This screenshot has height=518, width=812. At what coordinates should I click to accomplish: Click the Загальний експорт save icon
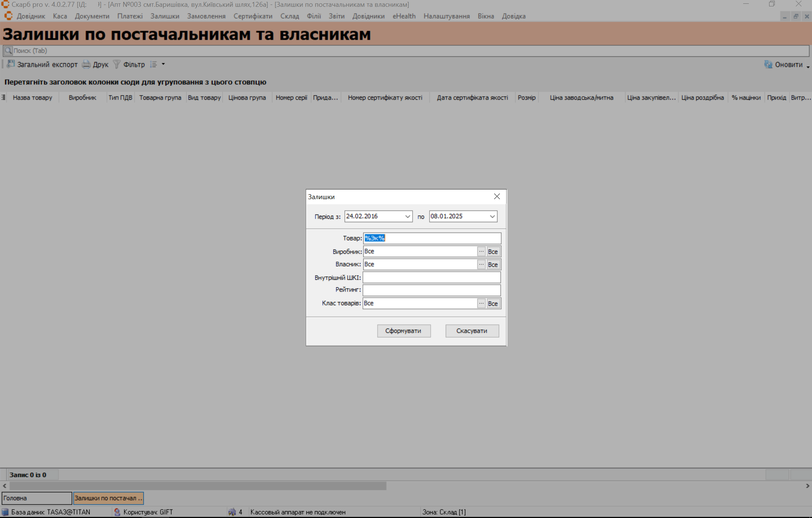(x=11, y=64)
